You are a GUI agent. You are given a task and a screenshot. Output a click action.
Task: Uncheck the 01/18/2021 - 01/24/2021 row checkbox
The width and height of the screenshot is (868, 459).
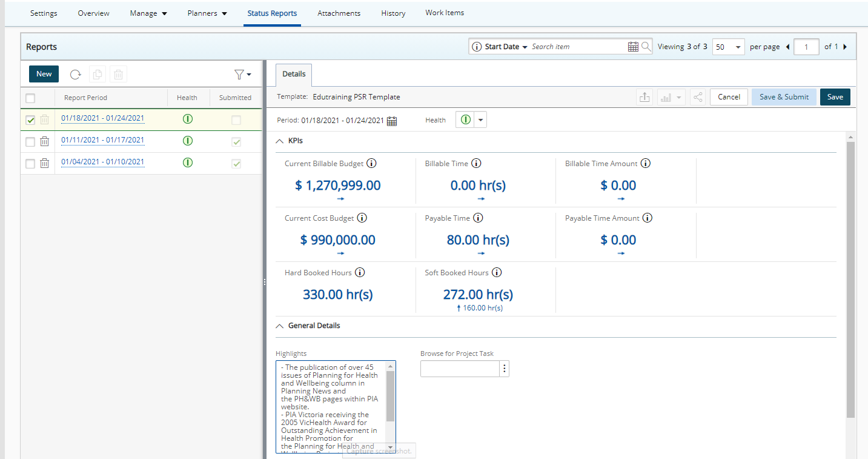[30, 120]
